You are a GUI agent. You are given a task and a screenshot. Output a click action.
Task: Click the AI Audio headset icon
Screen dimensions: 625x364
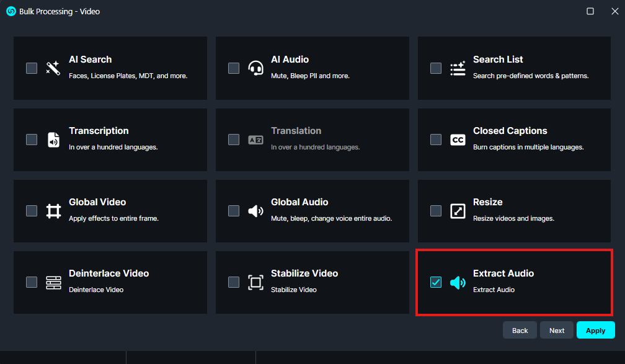click(255, 68)
